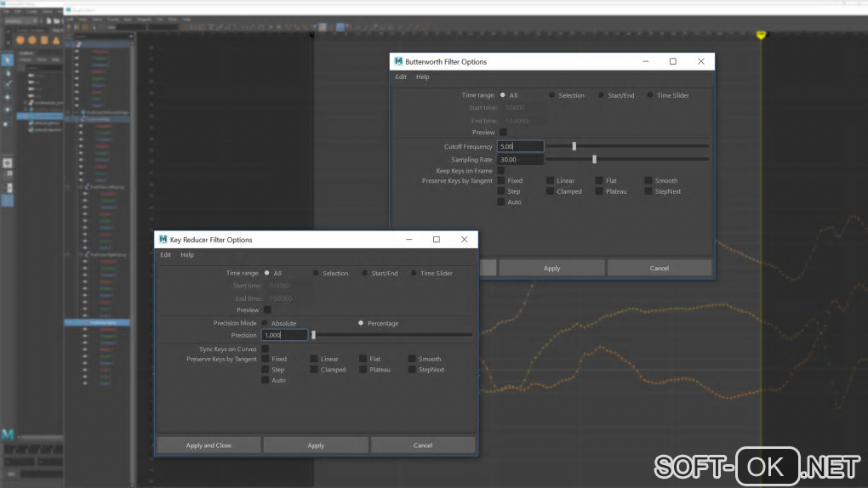Set Precision Mode to Absolute

click(x=265, y=323)
